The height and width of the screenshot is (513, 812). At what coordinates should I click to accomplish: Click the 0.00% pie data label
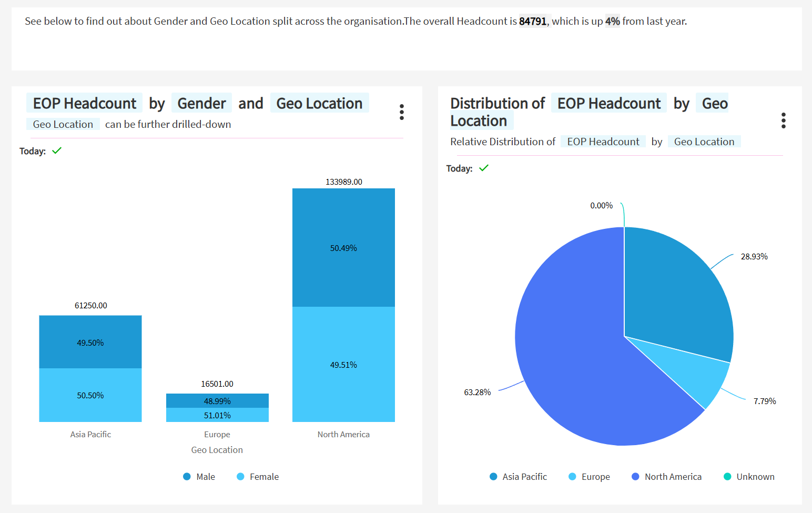coord(601,205)
